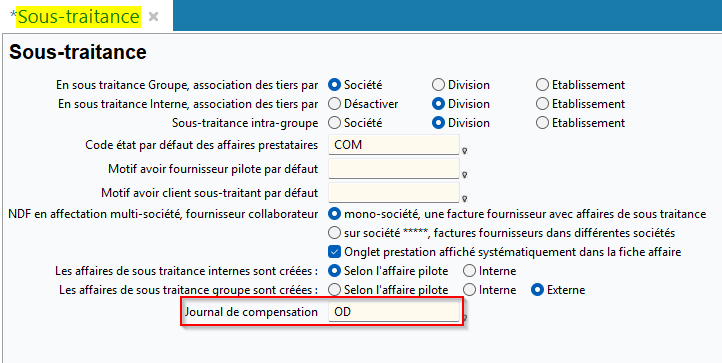Click the empty Motif avoir fournisseur pilote field
Screen dimensions: 722x363
394,169
